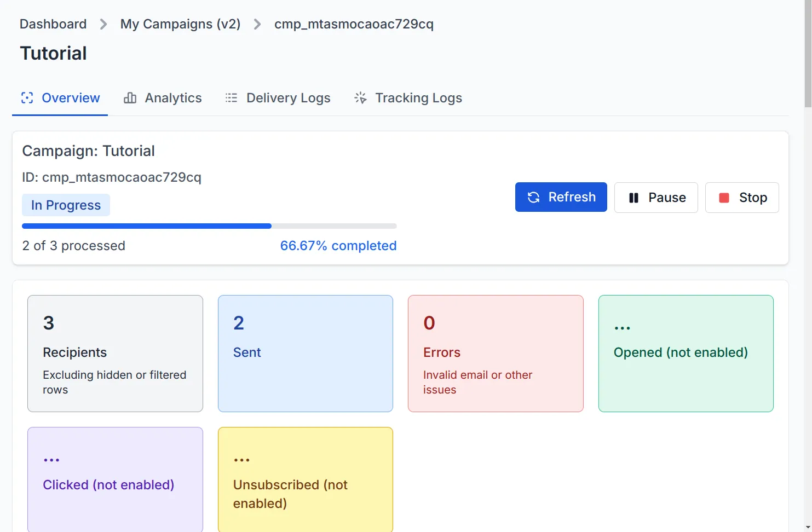
Task: Go back to Dashboard via breadcrumb
Action: tap(53, 24)
